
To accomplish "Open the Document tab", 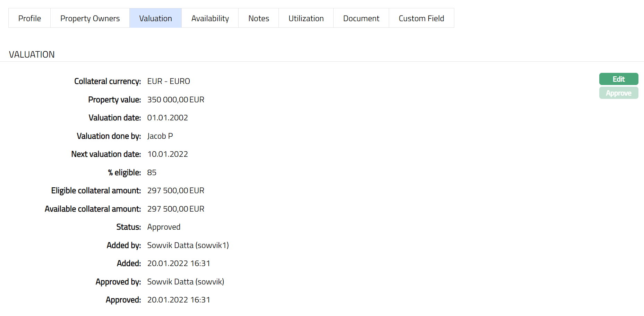I will pos(361,18).
